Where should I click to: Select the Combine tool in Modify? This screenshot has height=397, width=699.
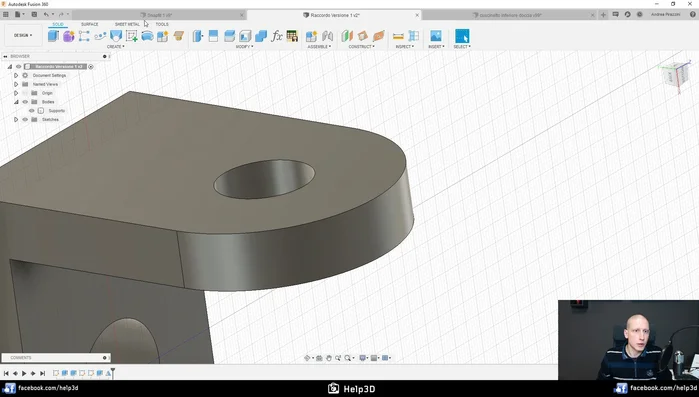261,36
